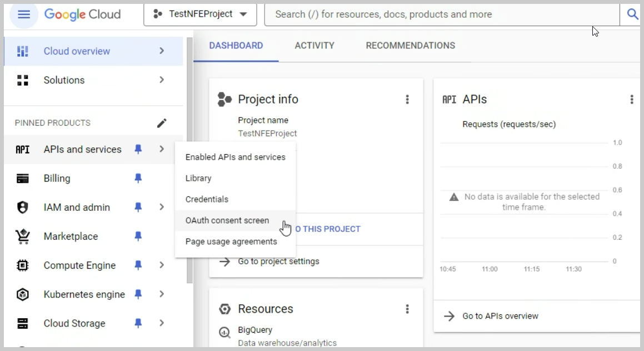
Task: Select Page usage agreements
Action: click(x=236, y=241)
